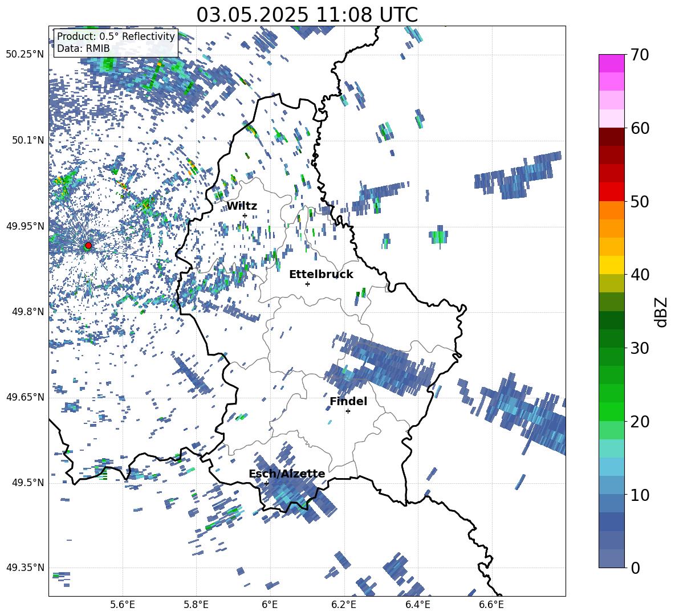The height and width of the screenshot is (616, 675).
Task: Click the 0 tick label on colorbar
Action: (x=635, y=568)
